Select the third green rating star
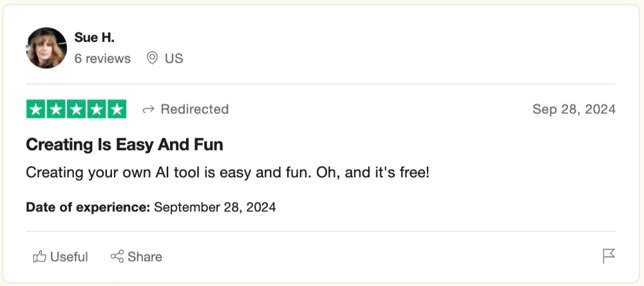This screenshot has height=286, width=644. pyautogui.click(x=76, y=110)
